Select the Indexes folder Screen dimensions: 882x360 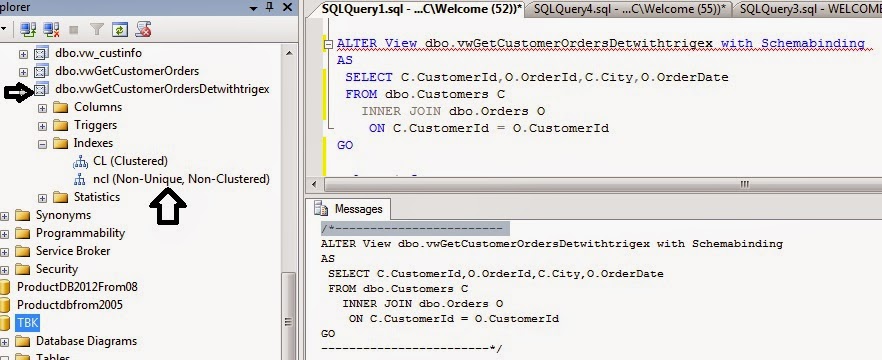coord(93,143)
